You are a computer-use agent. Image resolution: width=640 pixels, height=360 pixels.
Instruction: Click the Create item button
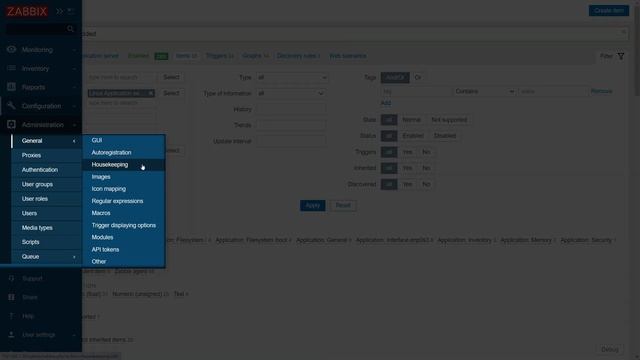609,11
